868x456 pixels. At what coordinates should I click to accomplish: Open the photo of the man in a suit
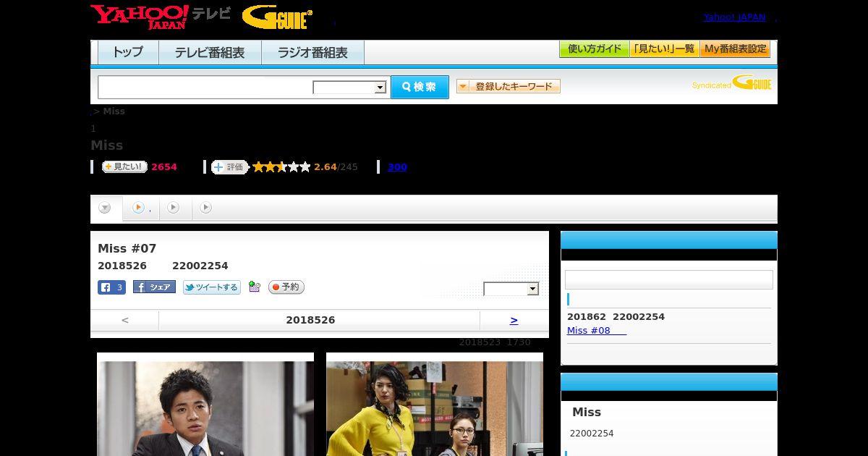coord(205,405)
